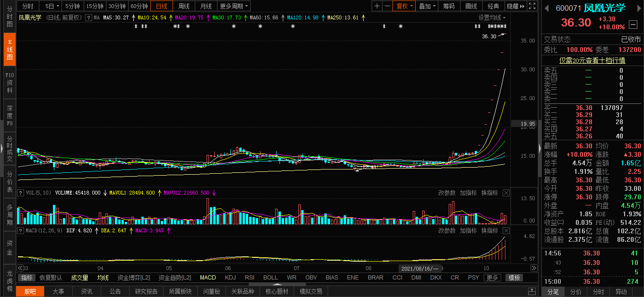
Task: Go to previous stock with left arrow
Action: click(x=547, y=8)
